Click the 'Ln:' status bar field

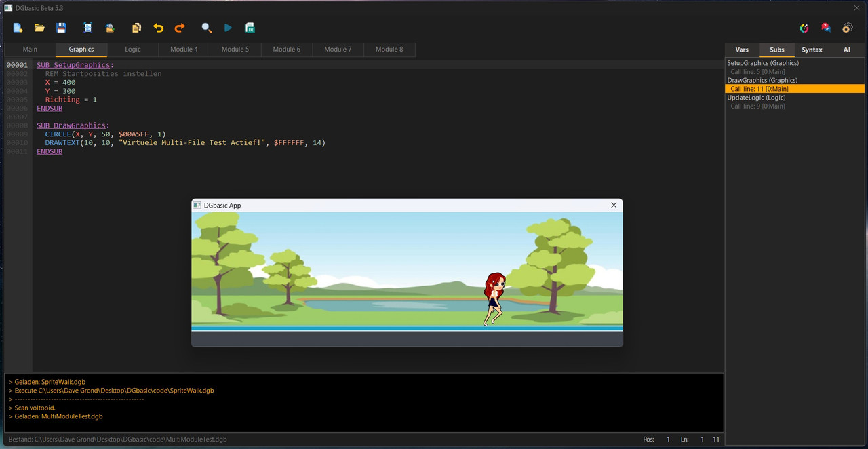click(x=685, y=440)
